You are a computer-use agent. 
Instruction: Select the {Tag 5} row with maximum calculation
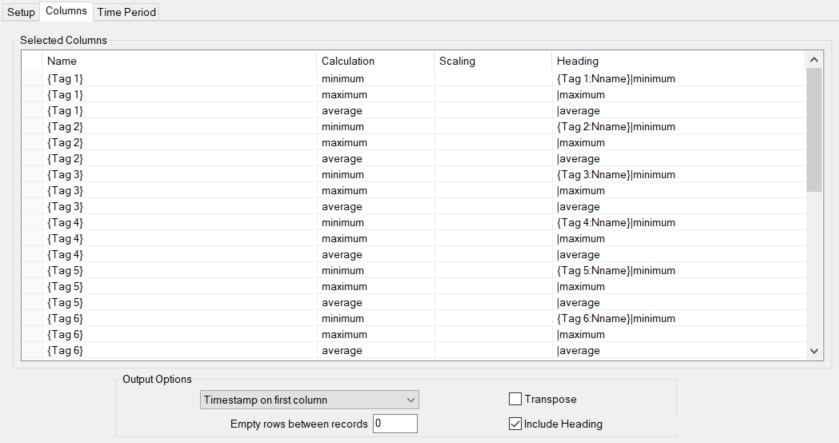click(x=414, y=287)
